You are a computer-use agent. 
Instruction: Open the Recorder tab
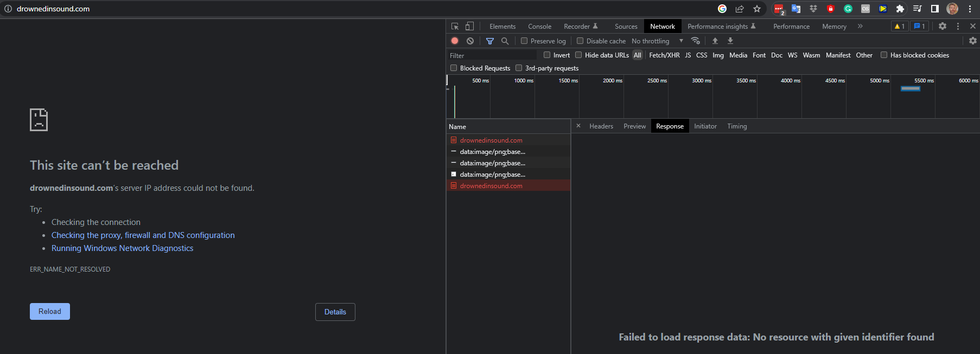point(581,26)
